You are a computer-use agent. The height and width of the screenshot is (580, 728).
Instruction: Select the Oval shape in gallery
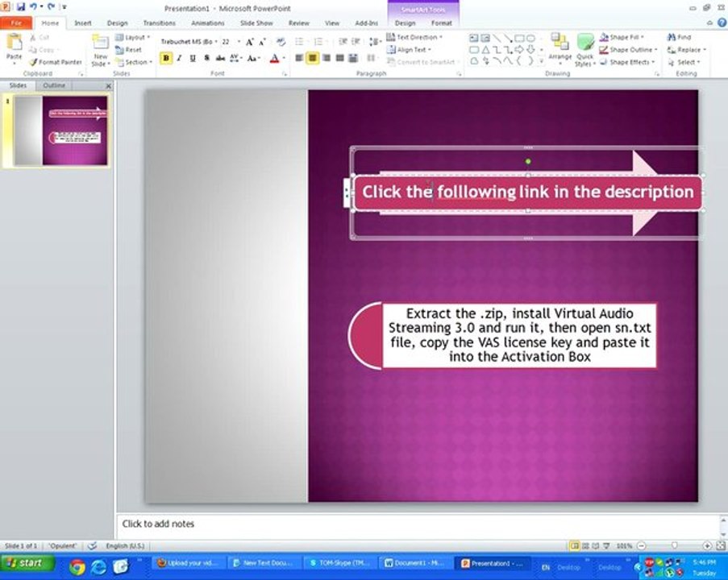tap(530, 38)
